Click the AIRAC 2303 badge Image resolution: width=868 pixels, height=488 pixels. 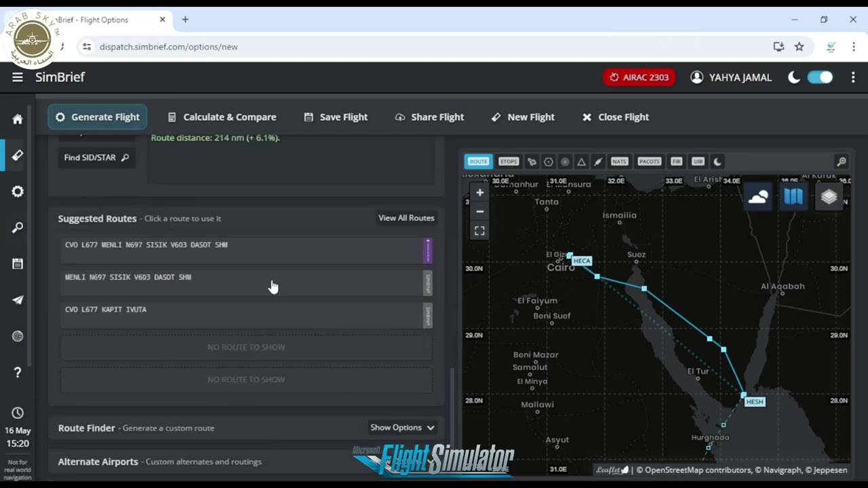[639, 77]
